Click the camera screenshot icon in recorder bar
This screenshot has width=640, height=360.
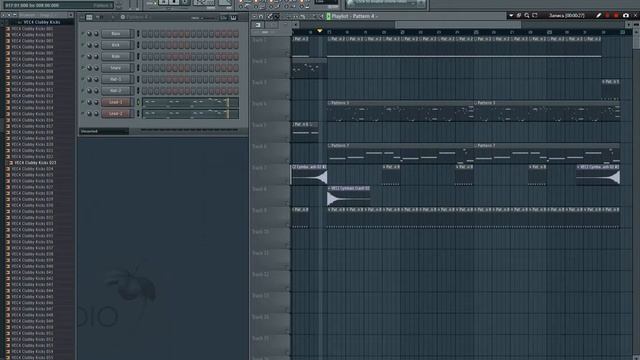(x=626, y=16)
